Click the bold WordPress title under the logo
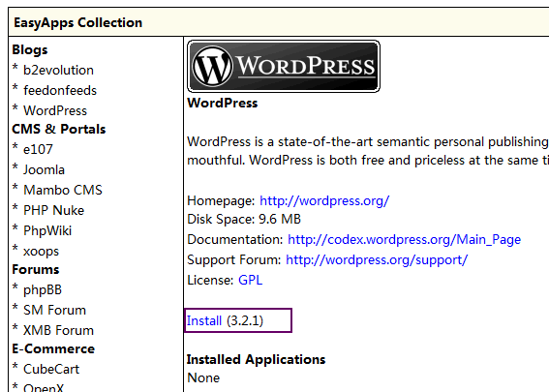The width and height of the screenshot is (549, 392). [x=223, y=104]
